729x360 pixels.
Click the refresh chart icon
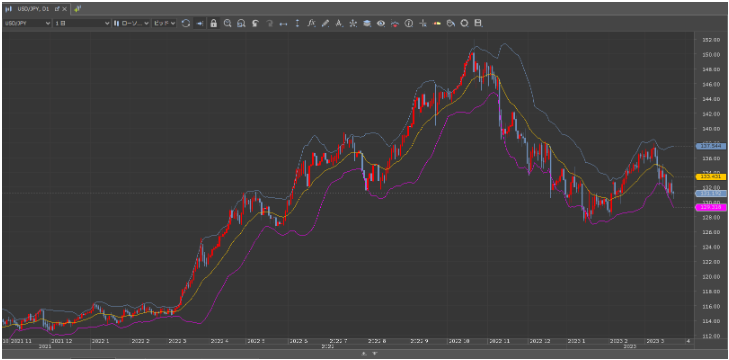[186, 23]
